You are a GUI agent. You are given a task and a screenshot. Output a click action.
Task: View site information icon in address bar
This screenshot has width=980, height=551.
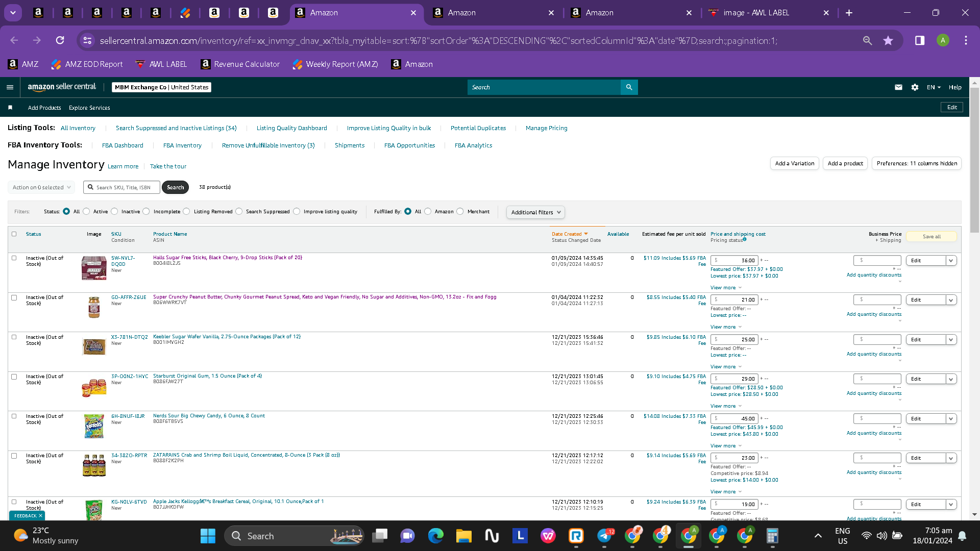tap(87, 40)
